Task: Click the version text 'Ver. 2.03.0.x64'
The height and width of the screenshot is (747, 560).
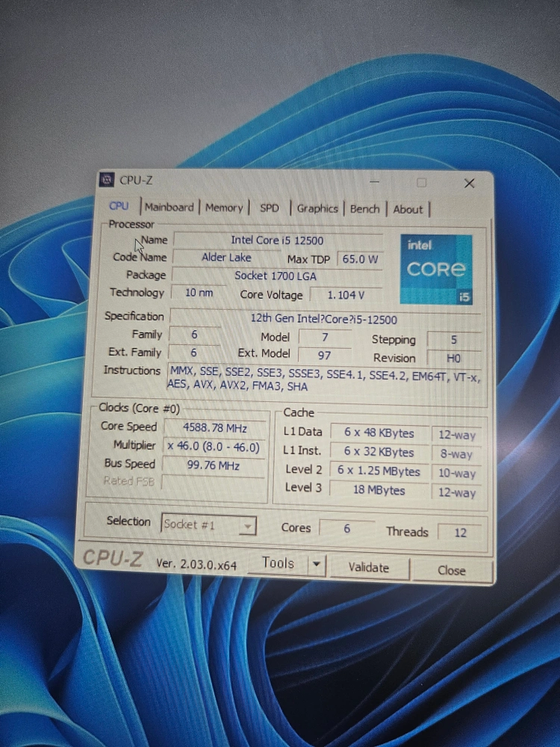Action: click(x=196, y=565)
